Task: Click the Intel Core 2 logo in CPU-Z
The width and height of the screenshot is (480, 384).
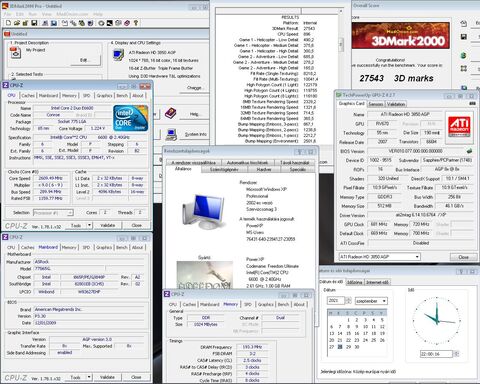Action: click(x=131, y=118)
